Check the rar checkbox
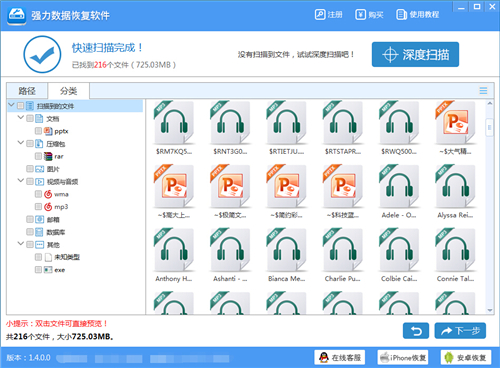Image resolution: width=500 pixels, height=368 pixels. click(38, 156)
